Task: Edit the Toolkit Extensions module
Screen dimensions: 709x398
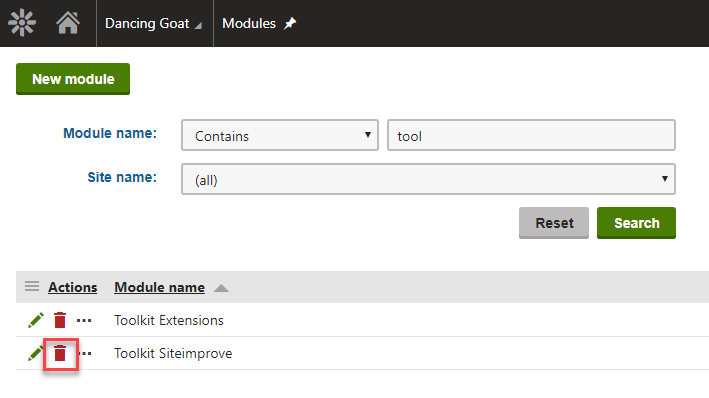Action: click(36, 320)
